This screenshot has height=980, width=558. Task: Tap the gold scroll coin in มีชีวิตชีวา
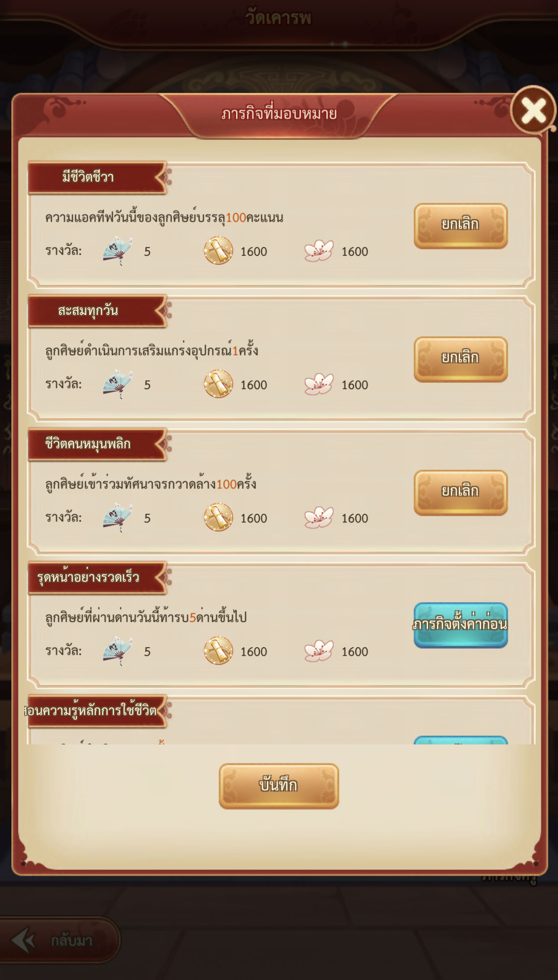[x=218, y=250]
